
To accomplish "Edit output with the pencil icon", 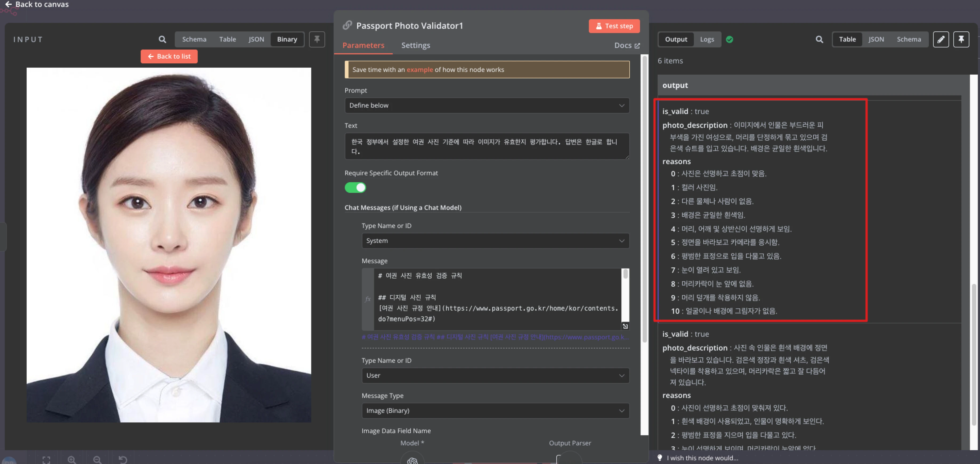I will pos(941,39).
